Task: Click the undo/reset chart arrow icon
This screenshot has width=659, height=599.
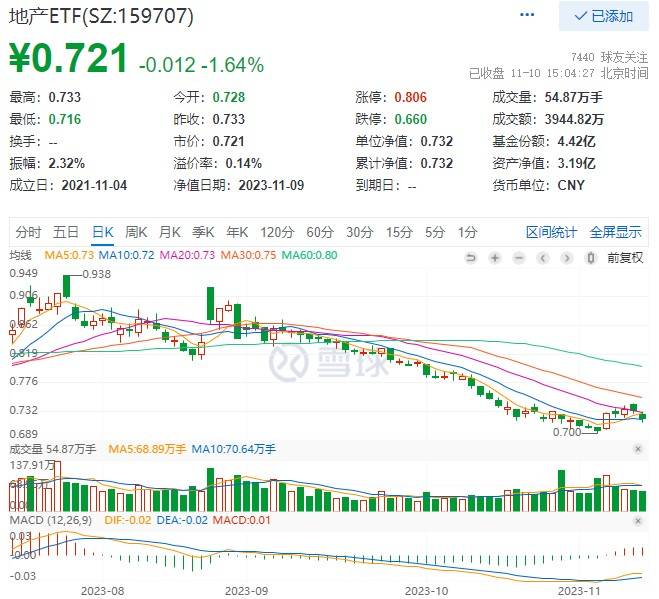Action: coord(472,257)
